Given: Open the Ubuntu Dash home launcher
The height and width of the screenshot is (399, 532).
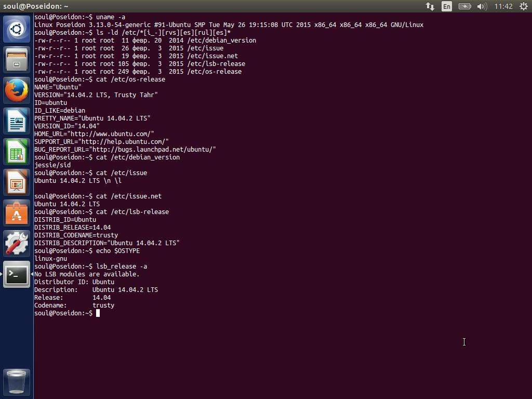Looking at the screenshot, I should coord(17,29).
